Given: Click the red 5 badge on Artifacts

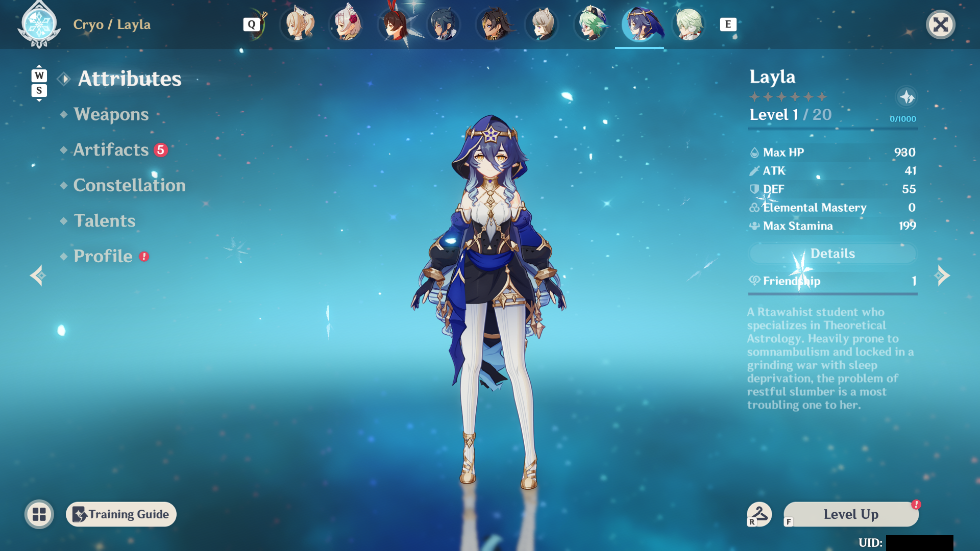Looking at the screenshot, I should (x=161, y=150).
